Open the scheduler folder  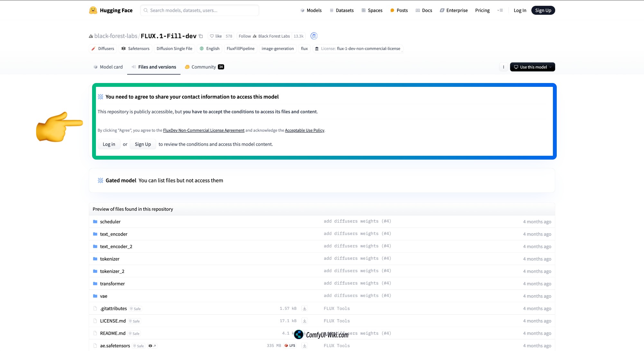110,222
